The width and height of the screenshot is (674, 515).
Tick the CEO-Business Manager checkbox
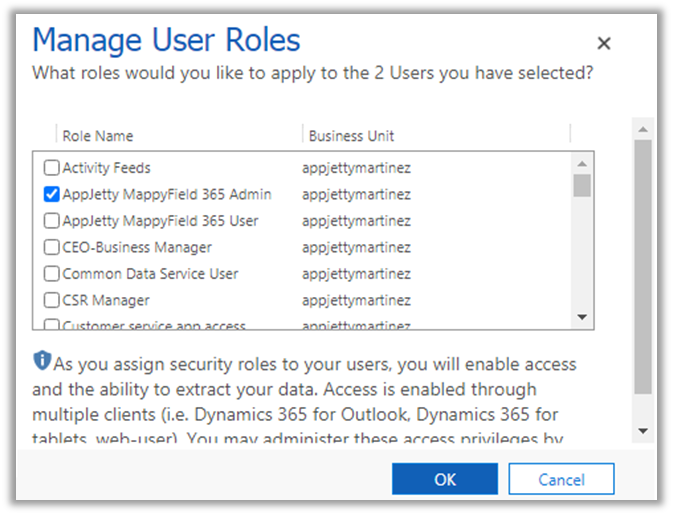(x=52, y=247)
